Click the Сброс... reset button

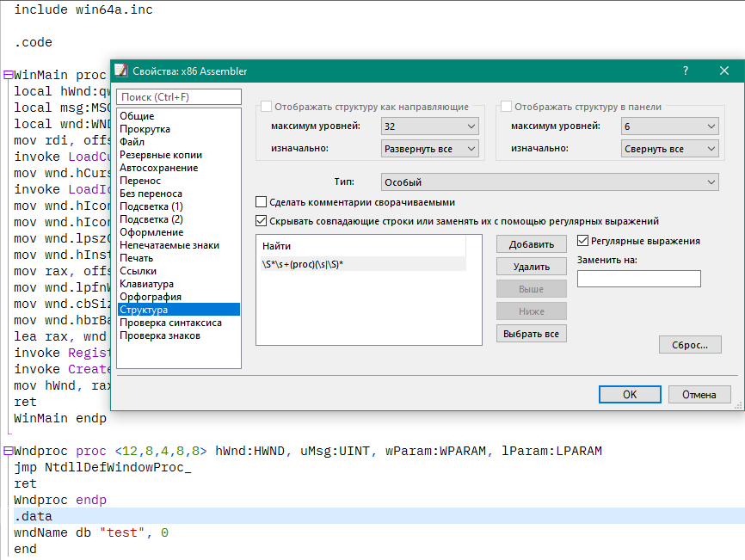point(690,345)
